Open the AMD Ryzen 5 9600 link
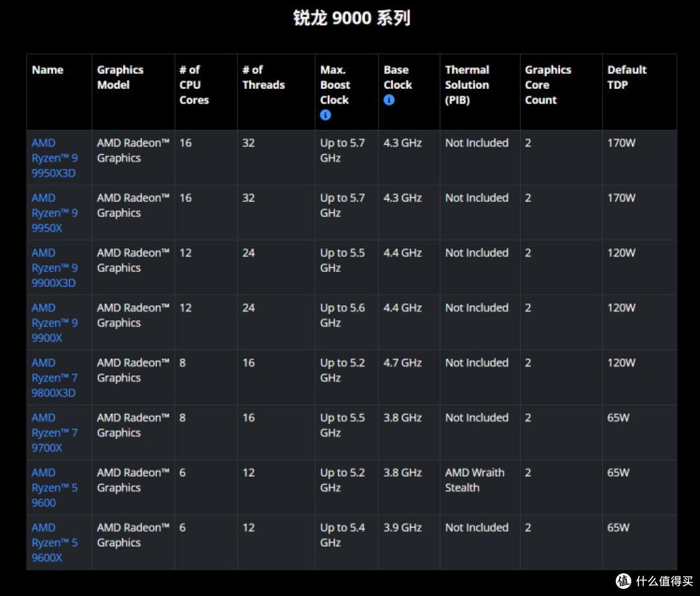The image size is (700, 596). 54,488
